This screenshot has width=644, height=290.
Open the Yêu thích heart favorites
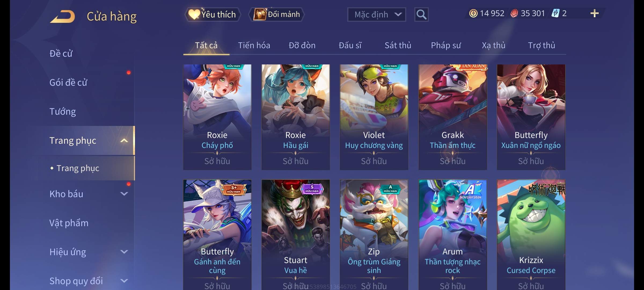click(213, 15)
